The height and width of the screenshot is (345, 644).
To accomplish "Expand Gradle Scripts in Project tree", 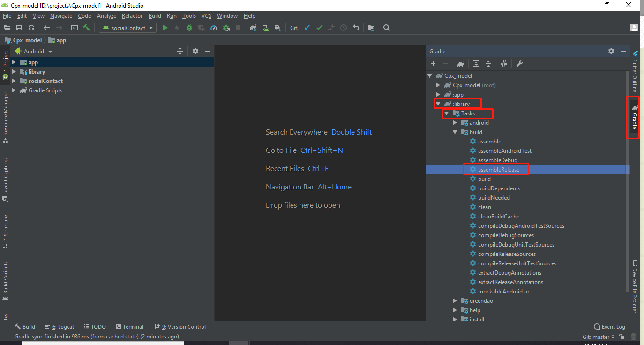I will (x=14, y=90).
